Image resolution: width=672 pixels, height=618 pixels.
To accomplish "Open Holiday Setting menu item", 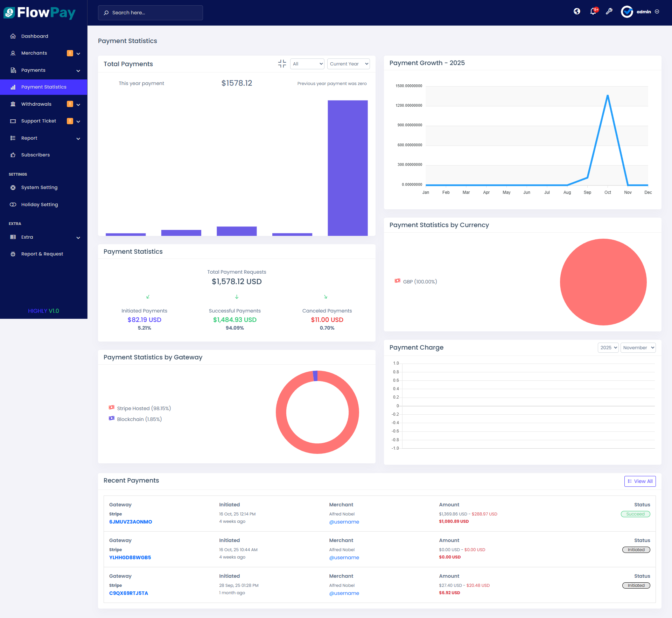I will pyautogui.click(x=39, y=204).
